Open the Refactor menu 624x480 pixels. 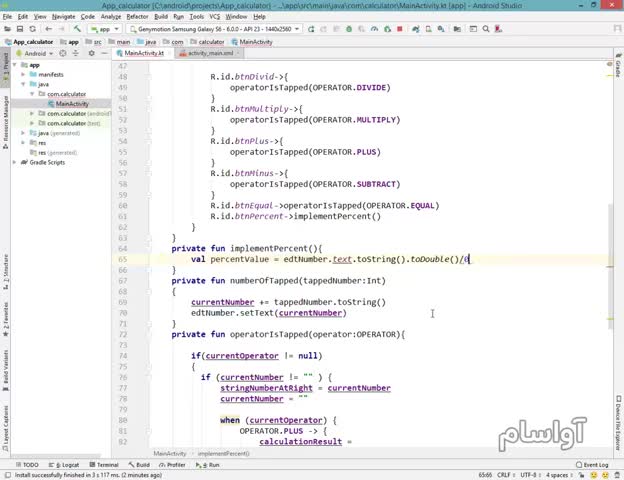click(x=136, y=17)
